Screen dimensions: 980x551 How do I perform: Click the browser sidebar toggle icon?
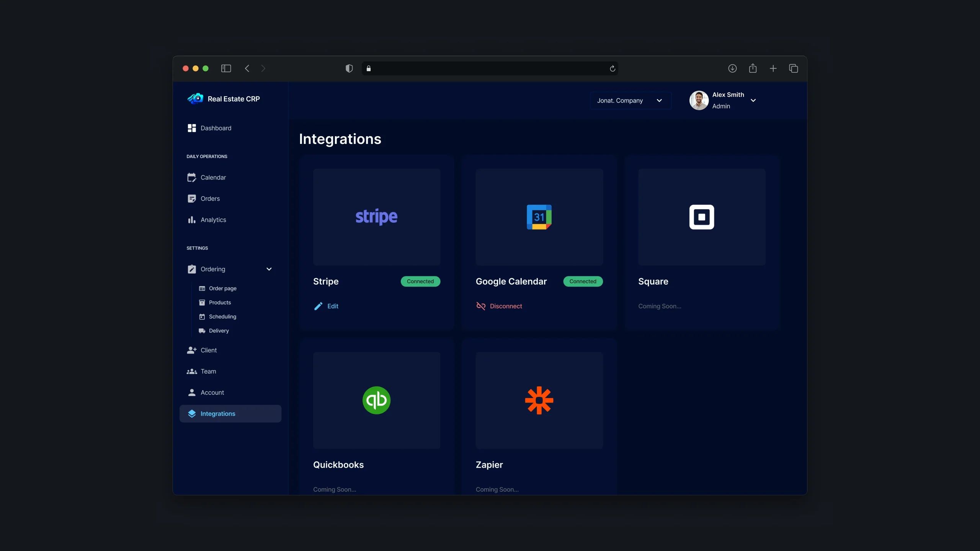pyautogui.click(x=226, y=68)
